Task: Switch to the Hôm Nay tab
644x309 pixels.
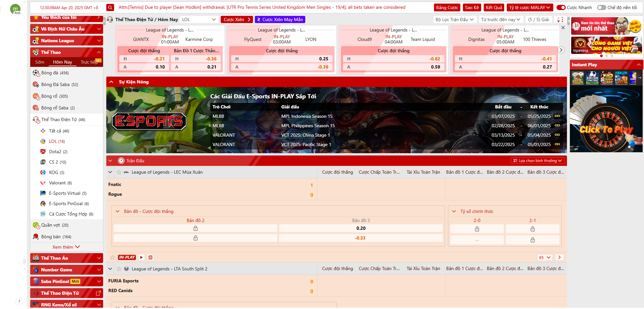Action: click(x=62, y=62)
